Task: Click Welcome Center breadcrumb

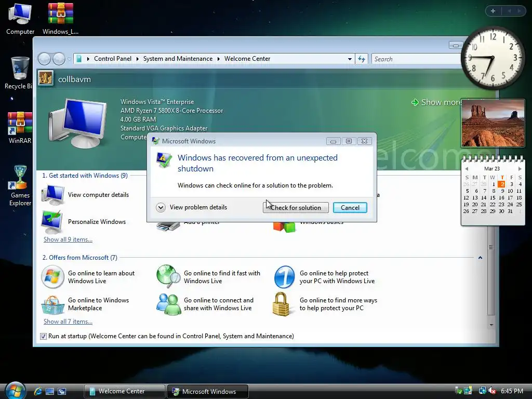Action: pos(247,59)
